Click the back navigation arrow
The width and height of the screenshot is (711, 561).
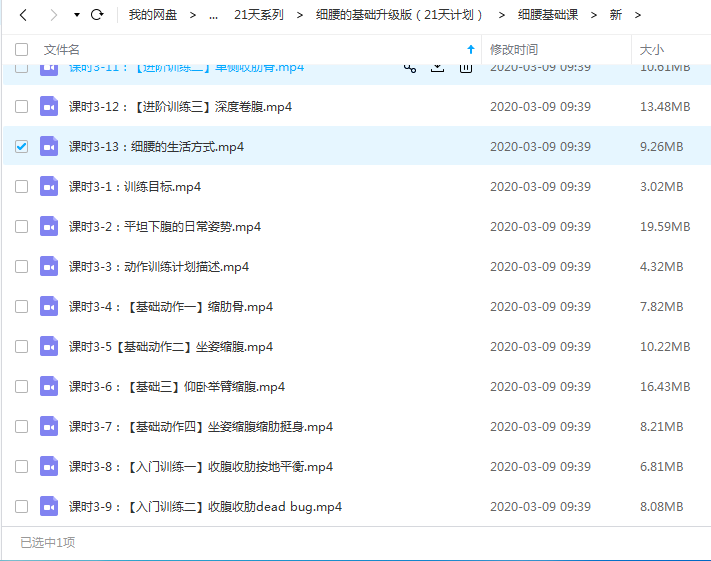23,15
